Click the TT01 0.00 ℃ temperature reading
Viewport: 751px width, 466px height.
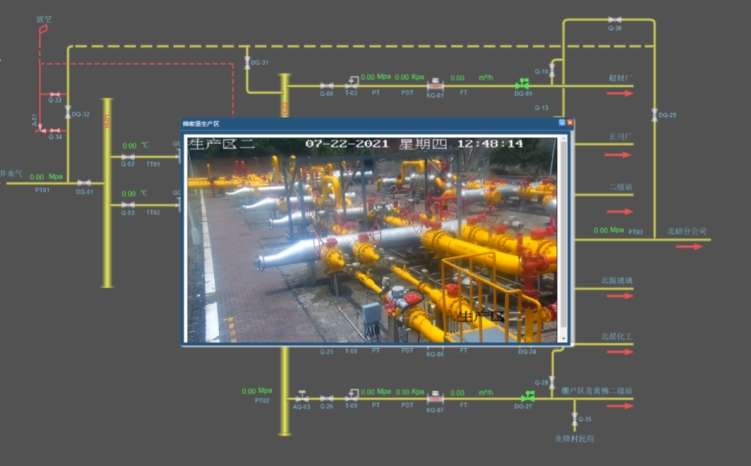point(136,146)
